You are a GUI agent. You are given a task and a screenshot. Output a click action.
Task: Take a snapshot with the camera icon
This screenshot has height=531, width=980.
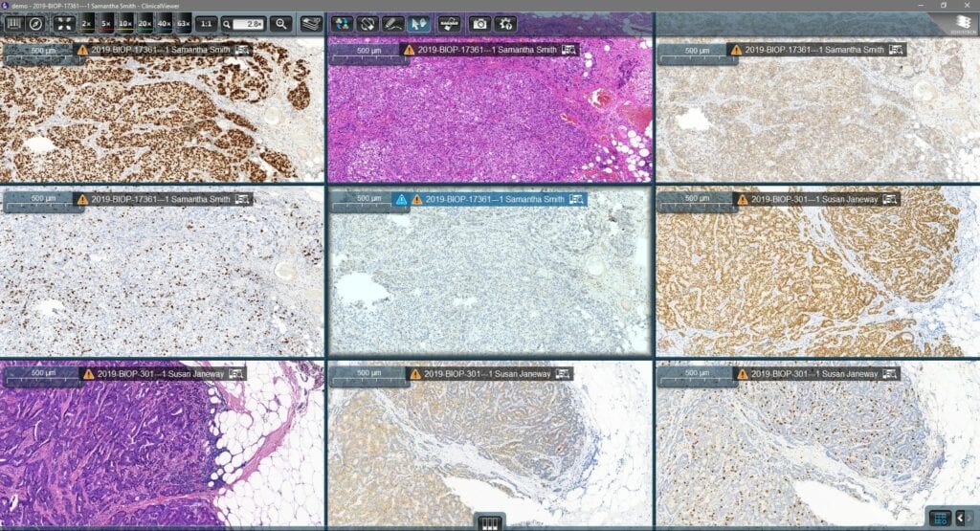click(x=479, y=24)
